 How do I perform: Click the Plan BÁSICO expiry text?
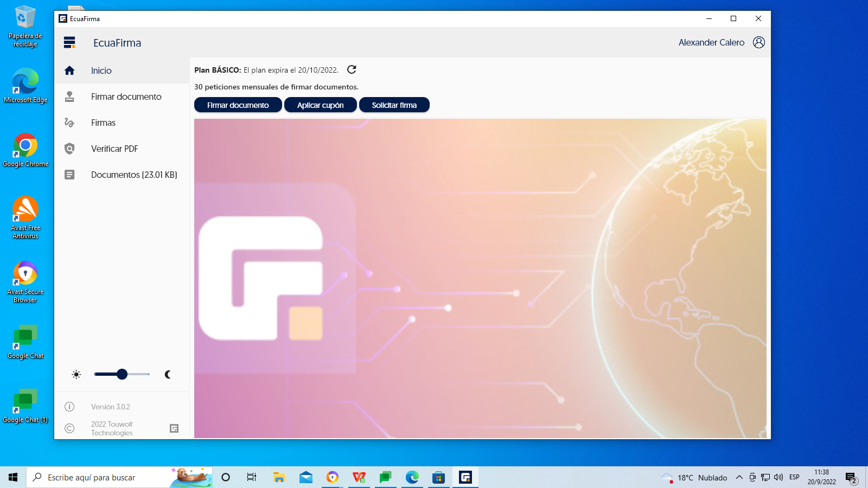pyautogui.click(x=266, y=70)
